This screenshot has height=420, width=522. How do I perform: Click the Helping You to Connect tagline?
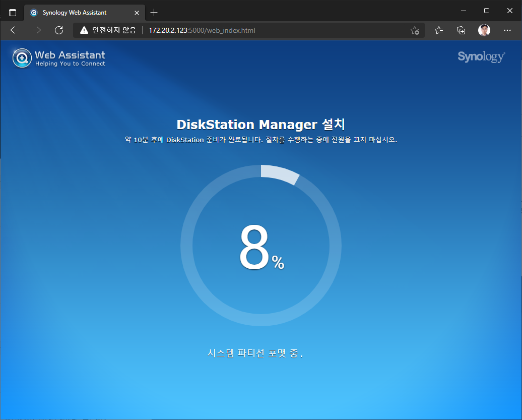[70, 64]
